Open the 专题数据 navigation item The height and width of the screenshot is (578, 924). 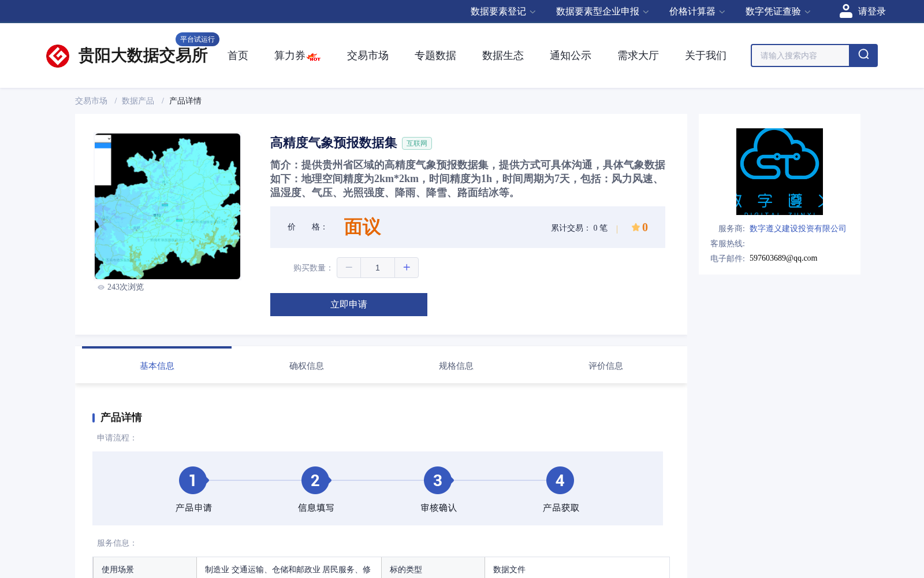[x=435, y=55]
